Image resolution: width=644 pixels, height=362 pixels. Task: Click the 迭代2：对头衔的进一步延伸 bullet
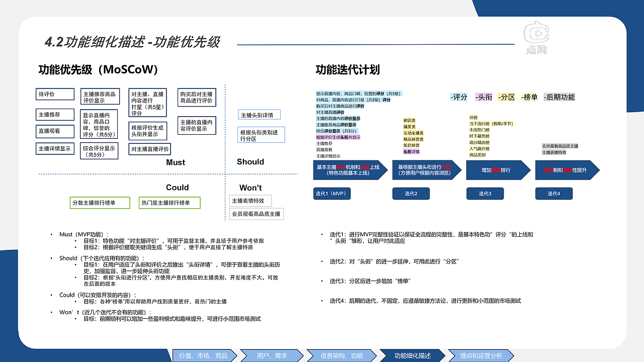click(x=394, y=261)
